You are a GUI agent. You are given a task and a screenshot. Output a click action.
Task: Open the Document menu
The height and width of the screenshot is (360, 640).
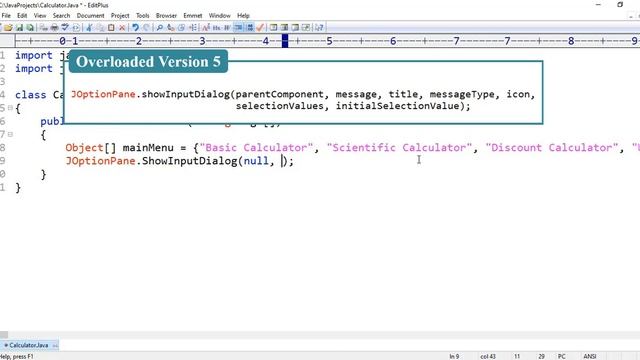point(90,16)
